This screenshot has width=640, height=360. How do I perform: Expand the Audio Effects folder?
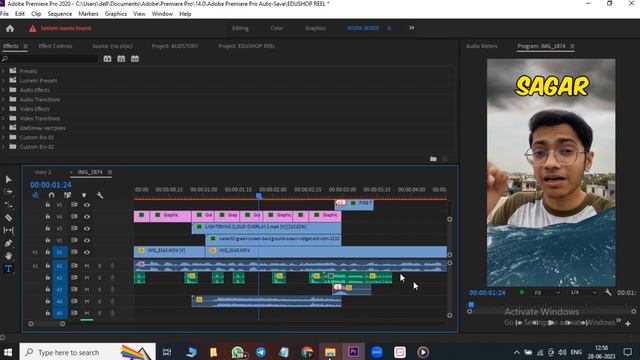(4, 90)
